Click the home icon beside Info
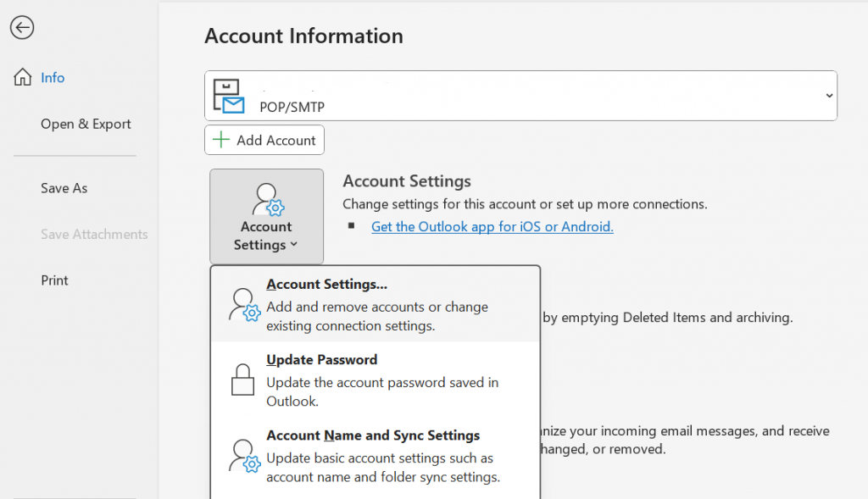 coord(23,77)
